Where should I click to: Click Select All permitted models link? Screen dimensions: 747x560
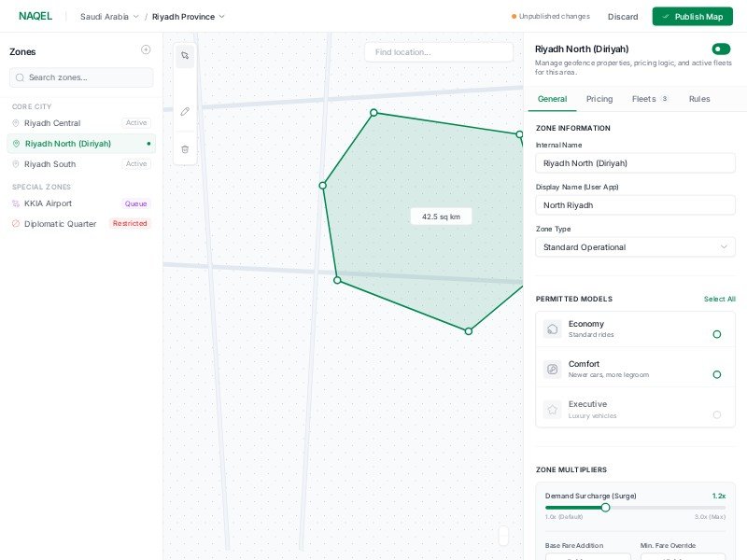[x=719, y=300]
